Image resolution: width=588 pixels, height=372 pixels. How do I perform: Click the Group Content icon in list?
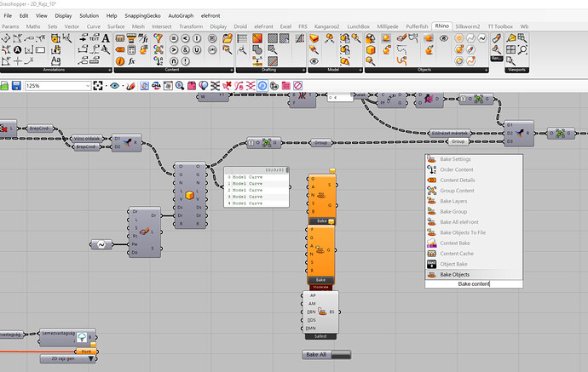point(431,190)
